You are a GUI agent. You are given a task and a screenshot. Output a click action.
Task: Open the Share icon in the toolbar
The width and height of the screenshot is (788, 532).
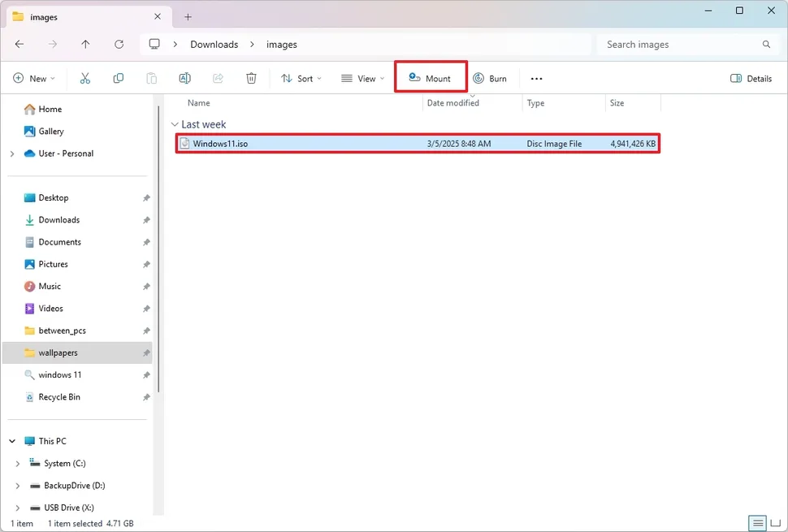217,78
